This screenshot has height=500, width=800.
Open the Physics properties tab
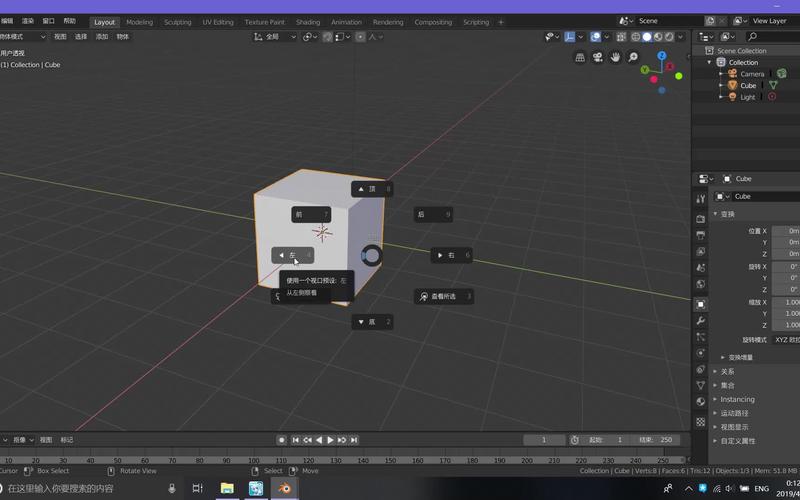[x=701, y=353]
